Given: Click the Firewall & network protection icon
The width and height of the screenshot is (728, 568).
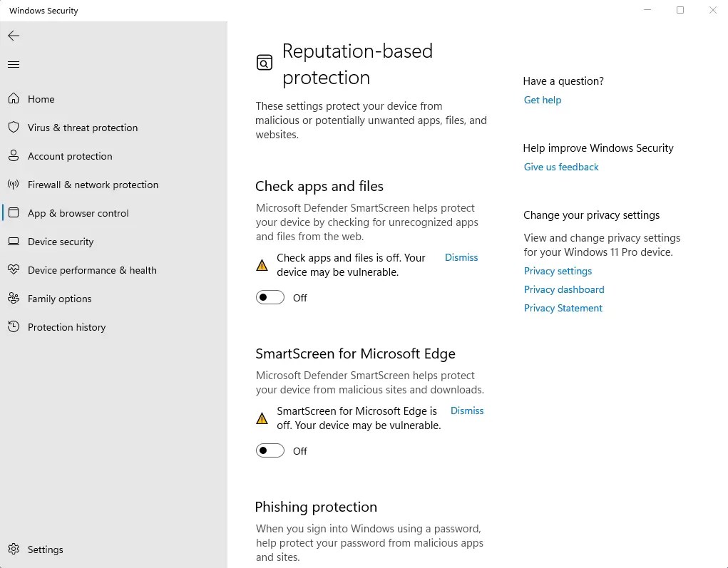Looking at the screenshot, I should coord(14,185).
